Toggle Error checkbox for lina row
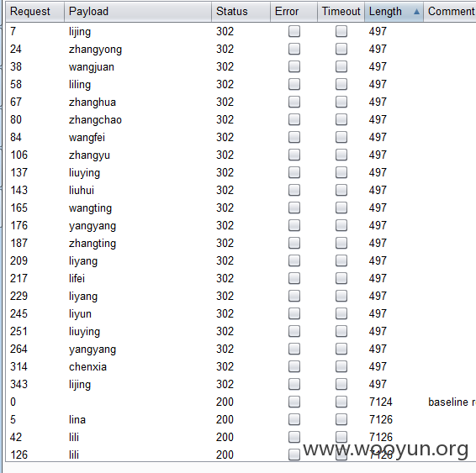476x473 pixels. pos(294,419)
